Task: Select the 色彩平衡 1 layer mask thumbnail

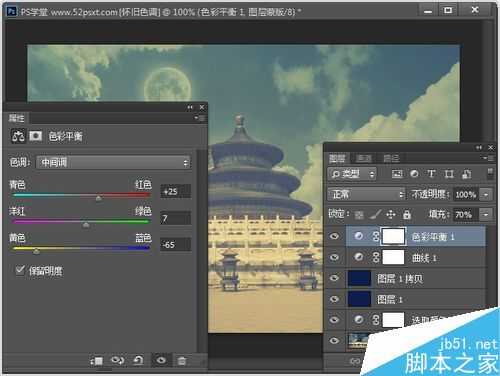Action: click(x=393, y=236)
